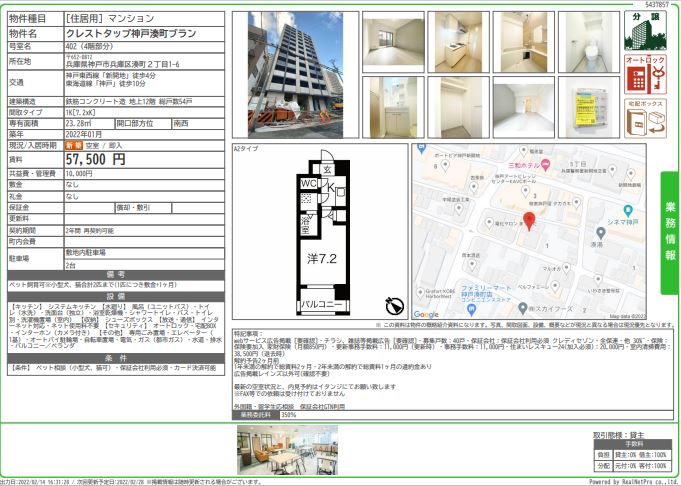Select the 取引態様：貸主 text
This screenshot has height=486, width=681.
(619, 435)
